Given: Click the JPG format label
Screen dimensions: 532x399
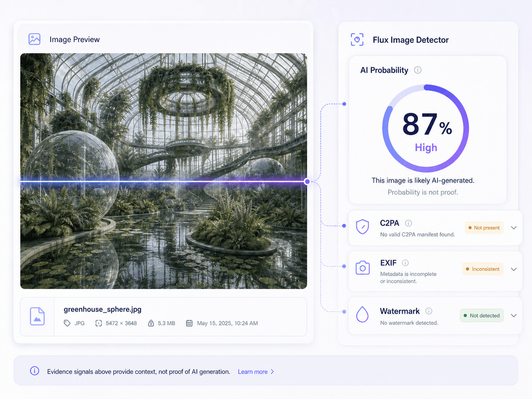Looking at the screenshot, I should coord(79,323).
